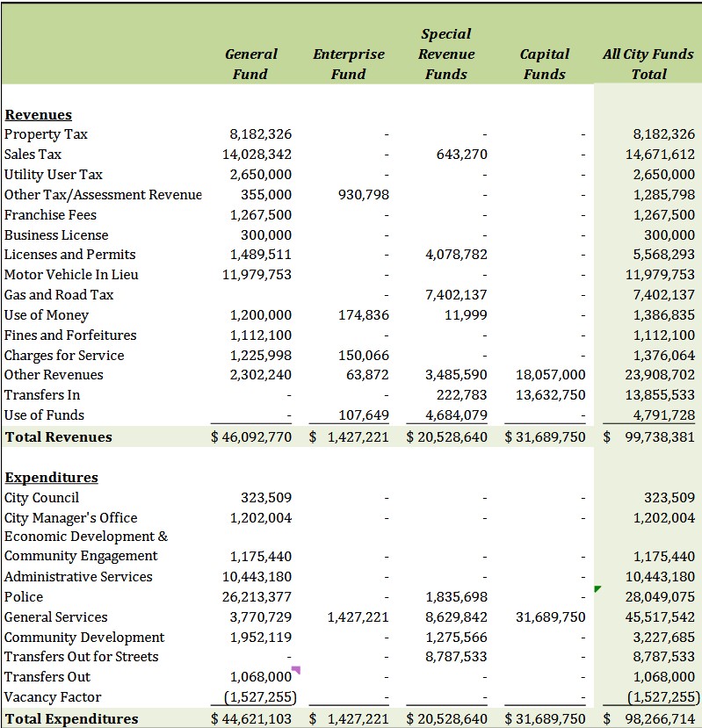Click the All City Funds Total header

(x=648, y=64)
